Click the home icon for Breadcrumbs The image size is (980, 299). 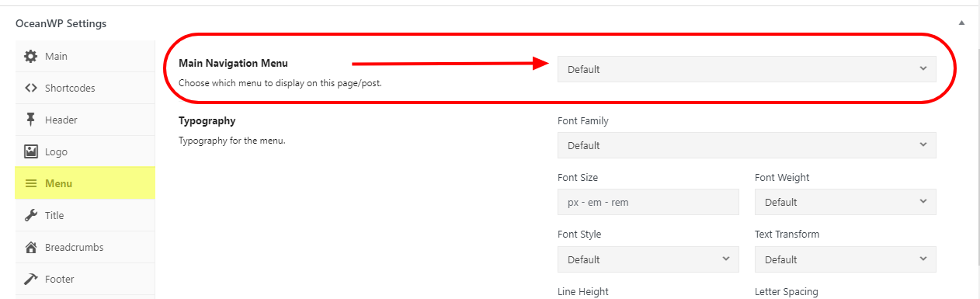[x=31, y=248]
